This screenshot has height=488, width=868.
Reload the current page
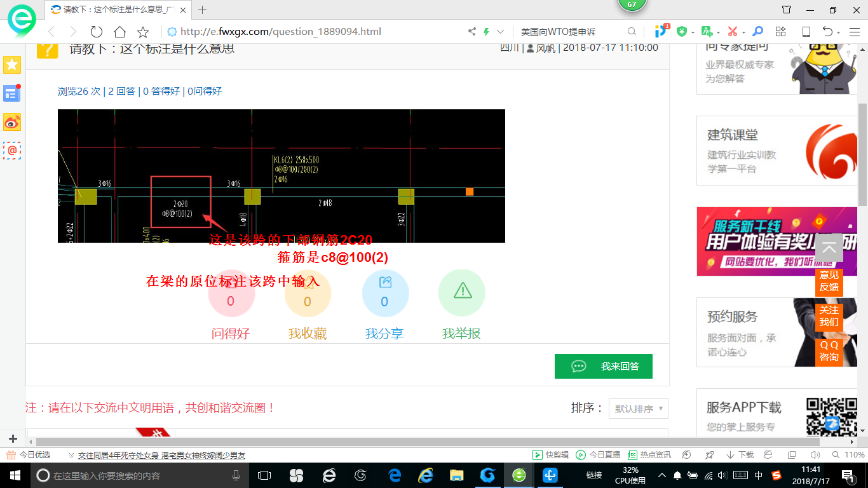point(97,32)
